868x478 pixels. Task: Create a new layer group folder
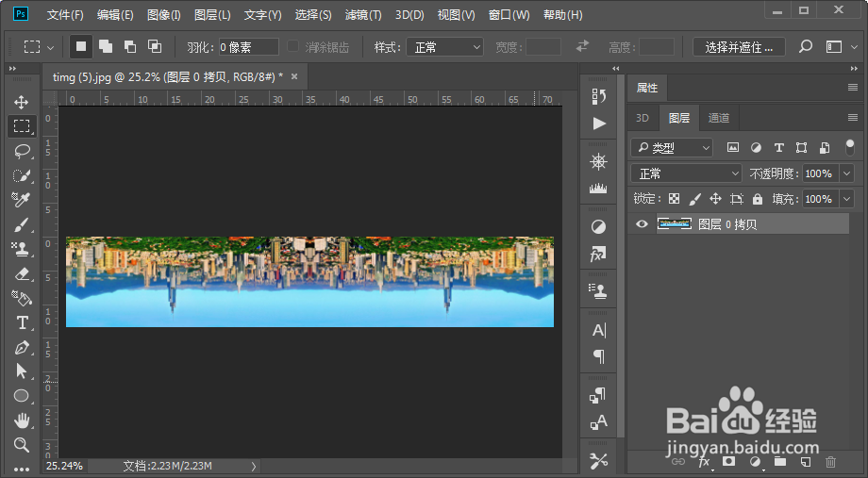[x=780, y=461]
